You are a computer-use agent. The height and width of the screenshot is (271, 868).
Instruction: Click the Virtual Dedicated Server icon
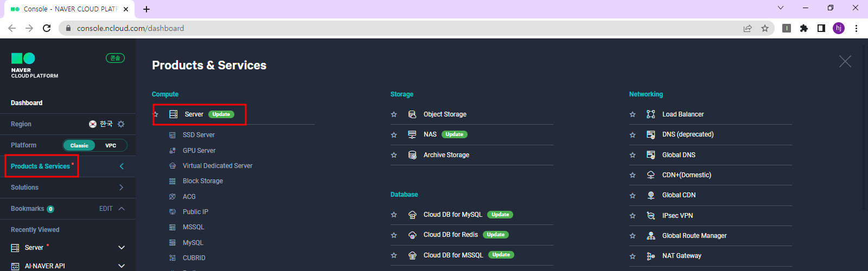coord(173,166)
